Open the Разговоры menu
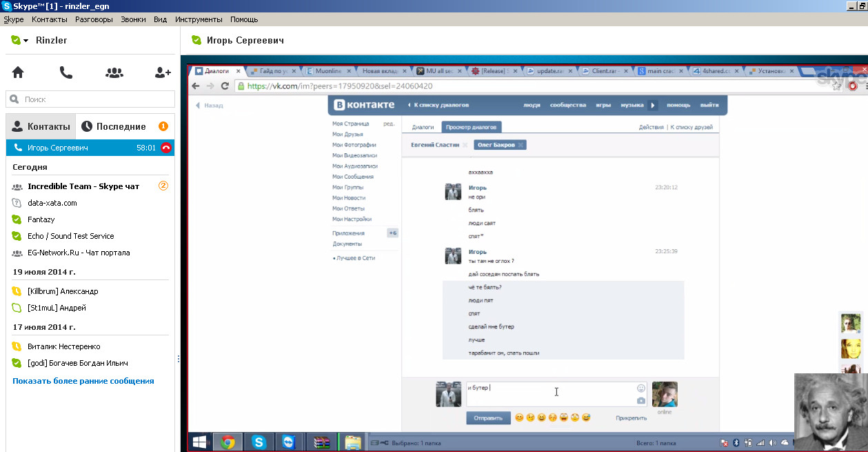The image size is (868, 452). (x=94, y=19)
